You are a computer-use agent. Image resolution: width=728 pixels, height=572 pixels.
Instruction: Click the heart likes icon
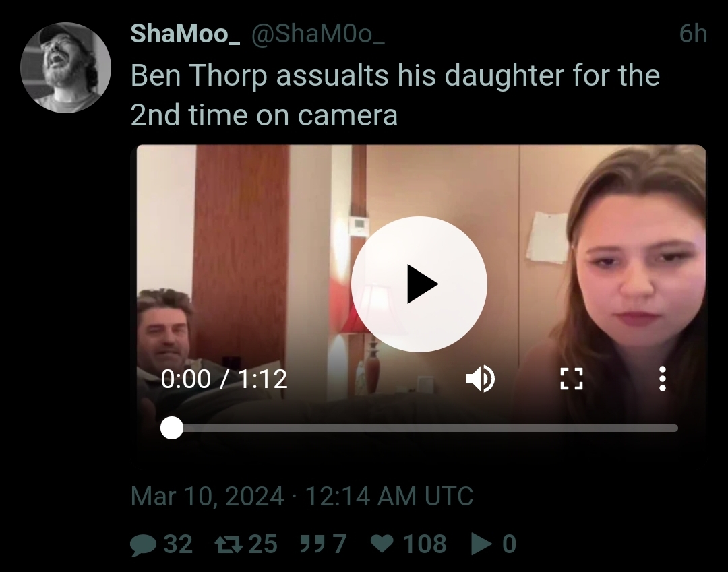[x=382, y=544]
